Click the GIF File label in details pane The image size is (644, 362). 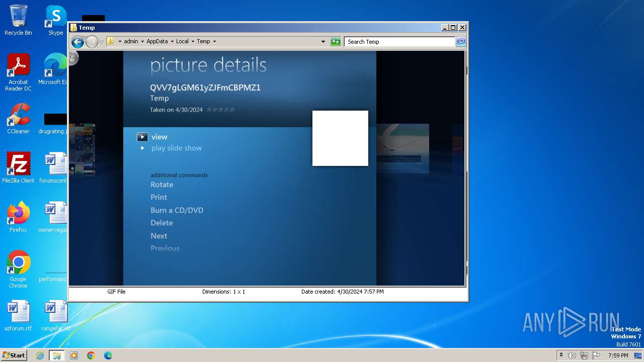click(x=116, y=292)
